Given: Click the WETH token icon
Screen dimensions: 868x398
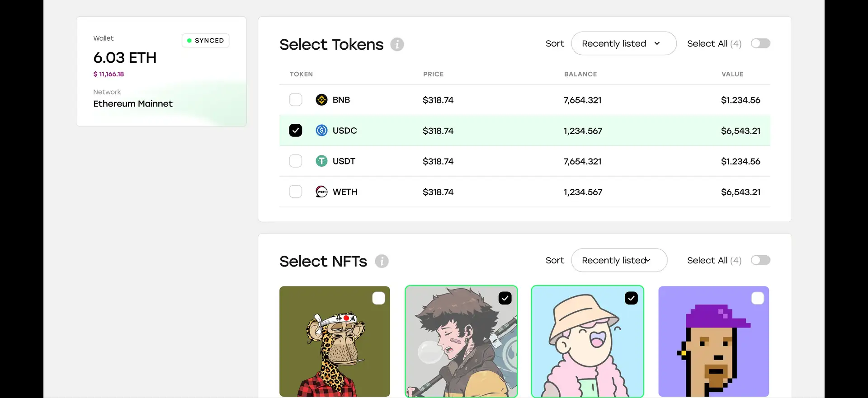Looking at the screenshot, I should click(321, 192).
